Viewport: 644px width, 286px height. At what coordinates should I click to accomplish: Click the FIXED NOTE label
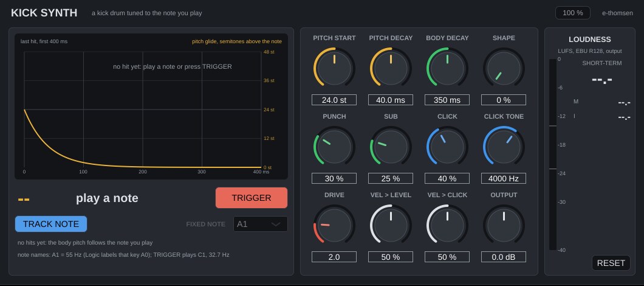pyautogui.click(x=206, y=225)
